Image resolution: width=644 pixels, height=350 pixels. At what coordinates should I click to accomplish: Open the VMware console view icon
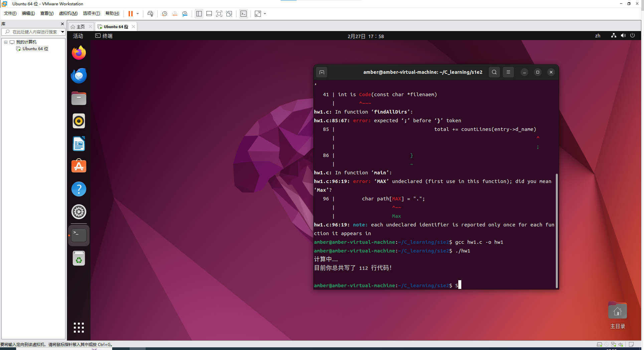pos(244,14)
